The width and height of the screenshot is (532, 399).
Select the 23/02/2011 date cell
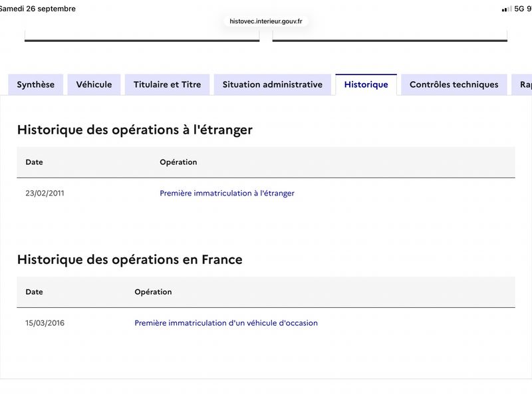pos(45,193)
